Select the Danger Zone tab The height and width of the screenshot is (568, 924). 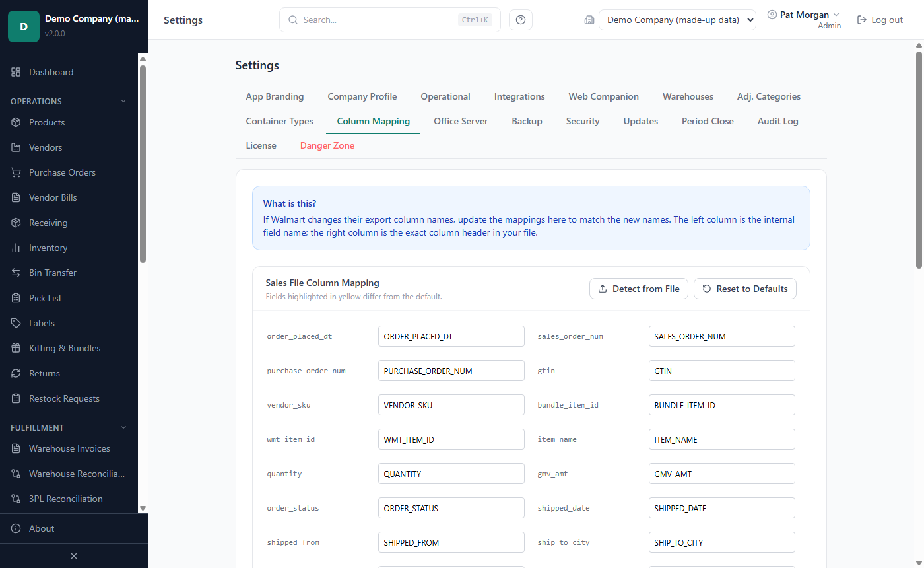click(x=327, y=145)
